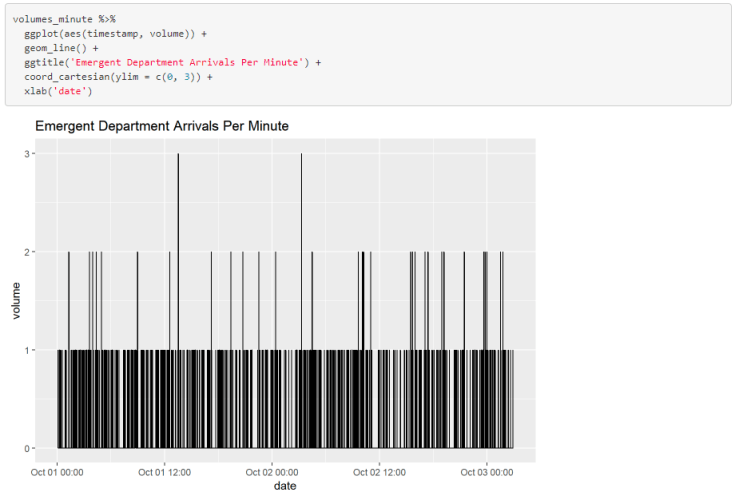
Task: Click the ggtitle code line string
Action: [x=190, y=62]
